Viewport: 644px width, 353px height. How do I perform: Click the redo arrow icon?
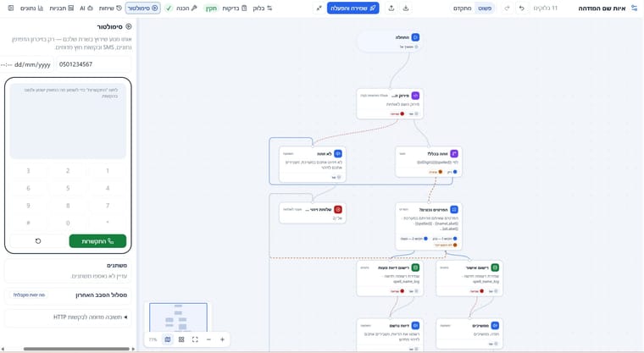pos(508,8)
